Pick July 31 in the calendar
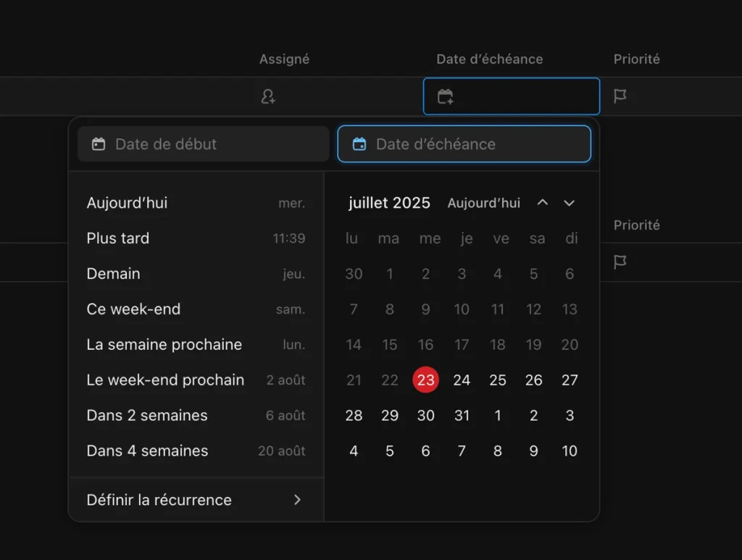 (x=462, y=416)
